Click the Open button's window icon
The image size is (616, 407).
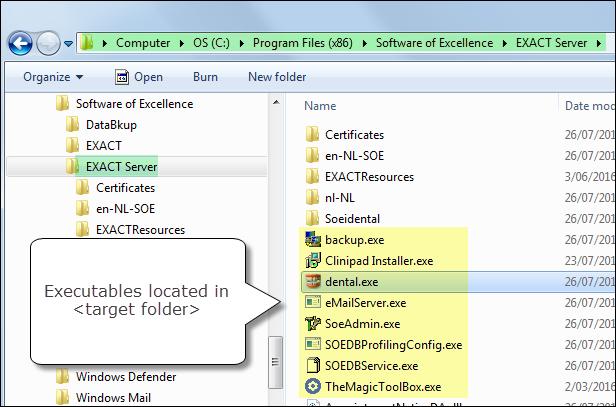point(122,77)
